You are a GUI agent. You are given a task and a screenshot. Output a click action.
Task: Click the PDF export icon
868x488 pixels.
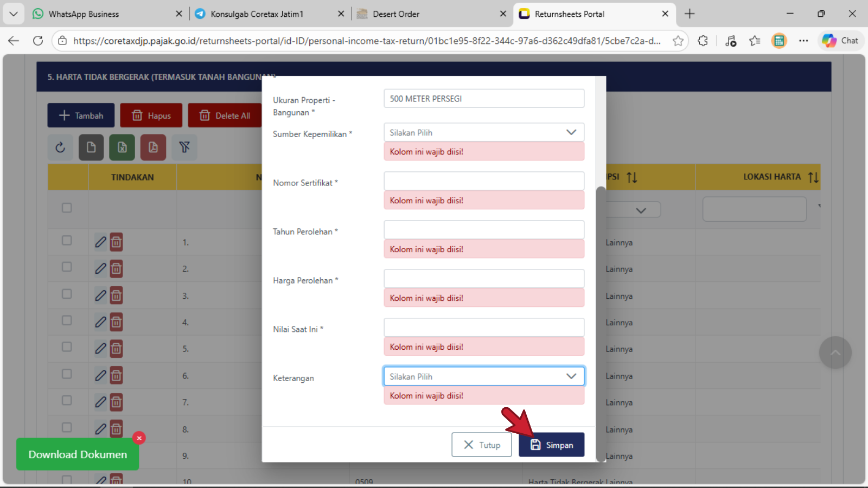coord(153,147)
